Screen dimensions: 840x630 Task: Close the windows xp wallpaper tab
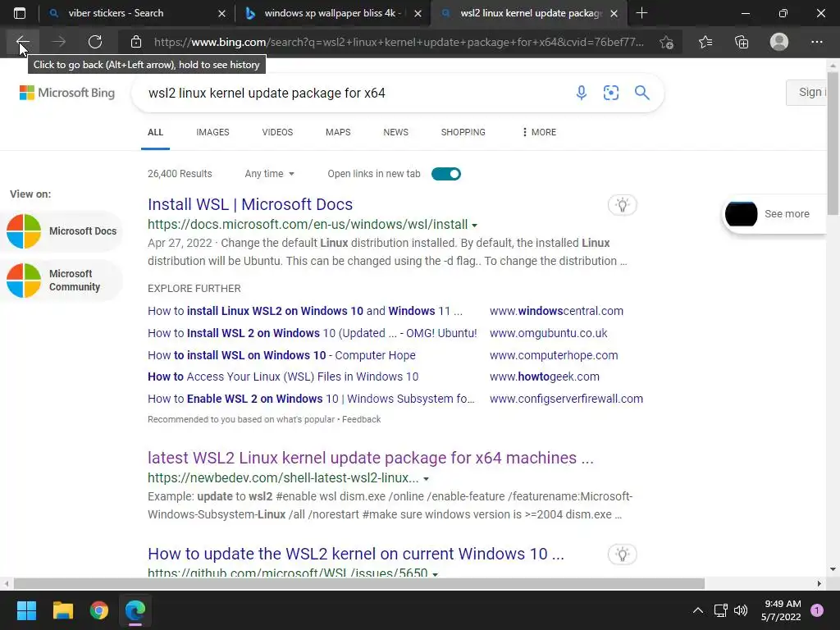pos(418,13)
